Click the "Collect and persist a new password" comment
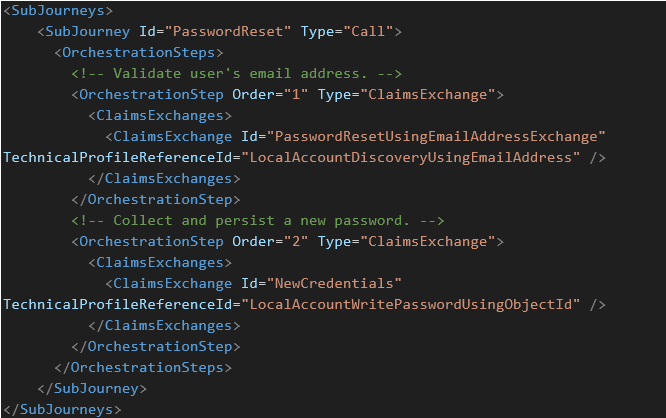The height and width of the screenshot is (418, 666). point(257,220)
